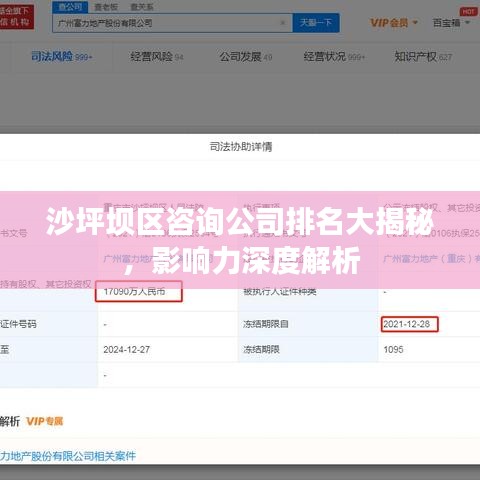This screenshot has width=480, height=480.
Task: Click the 富力地产股份有限公司相关案件 link
Action: click(68, 456)
